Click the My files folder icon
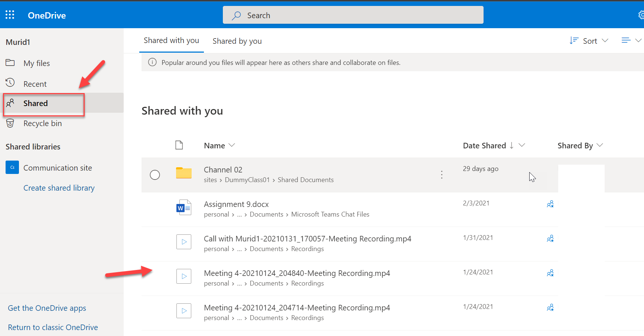Image resolution: width=644 pixels, height=336 pixels. 10,63
